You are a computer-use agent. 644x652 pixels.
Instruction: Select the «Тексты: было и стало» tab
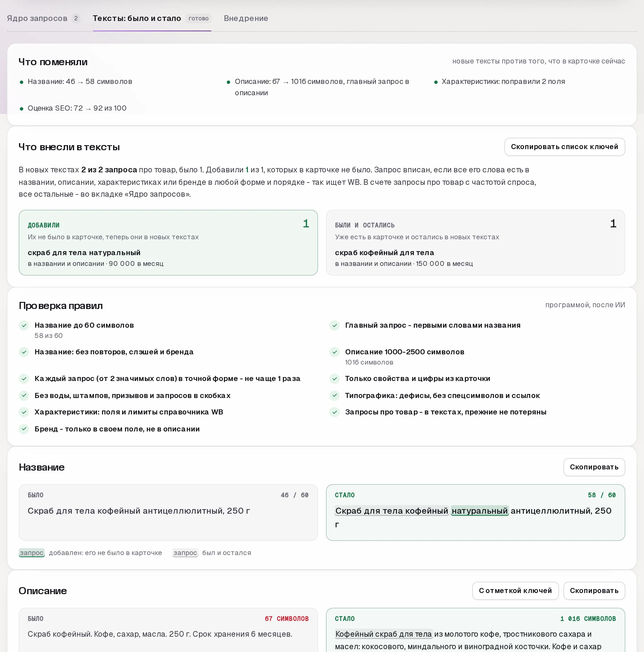(152, 18)
